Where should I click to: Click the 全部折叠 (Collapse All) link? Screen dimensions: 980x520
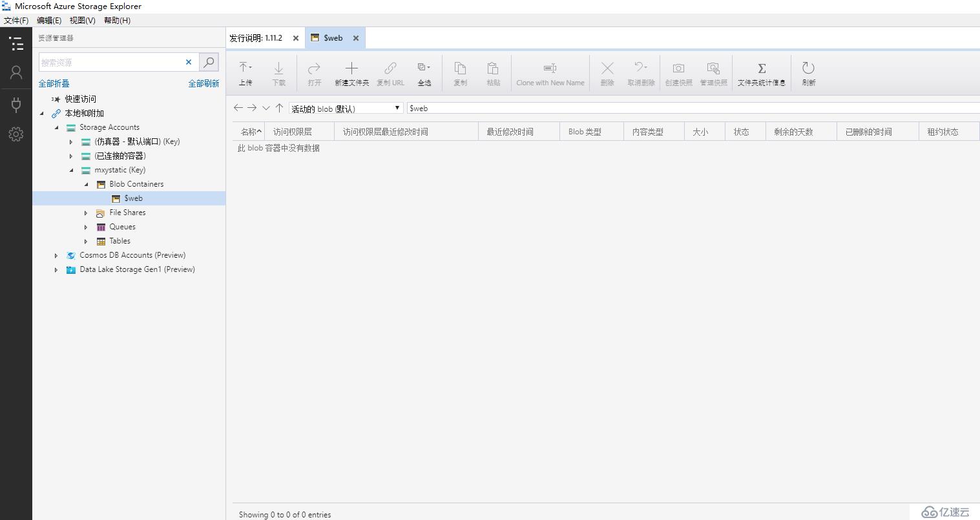(x=54, y=83)
